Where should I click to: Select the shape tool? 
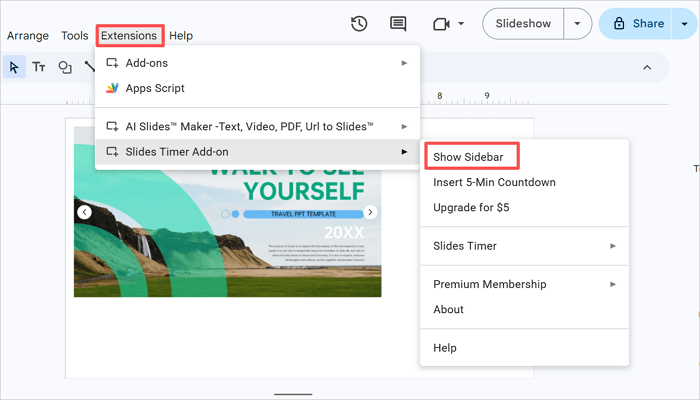pyautogui.click(x=65, y=67)
